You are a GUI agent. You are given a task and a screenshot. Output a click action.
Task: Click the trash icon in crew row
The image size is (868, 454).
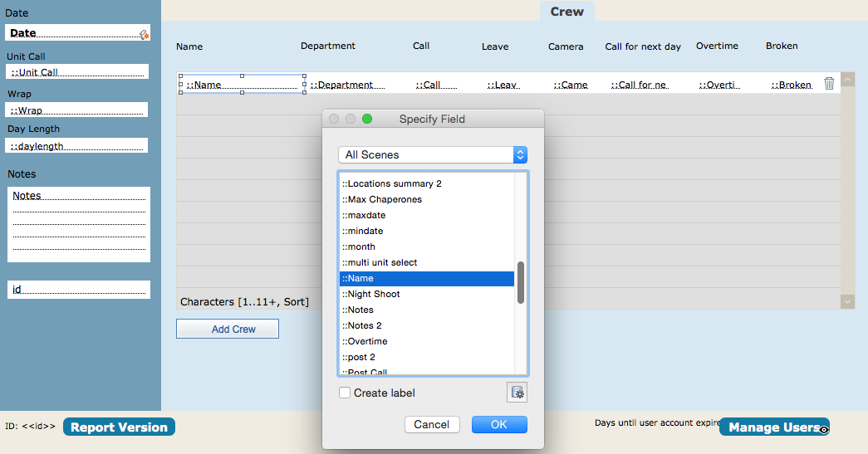click(x=829, y=83)
